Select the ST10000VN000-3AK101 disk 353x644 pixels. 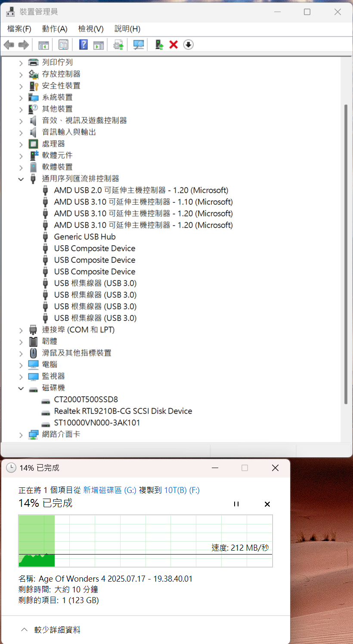coord(97,422)
